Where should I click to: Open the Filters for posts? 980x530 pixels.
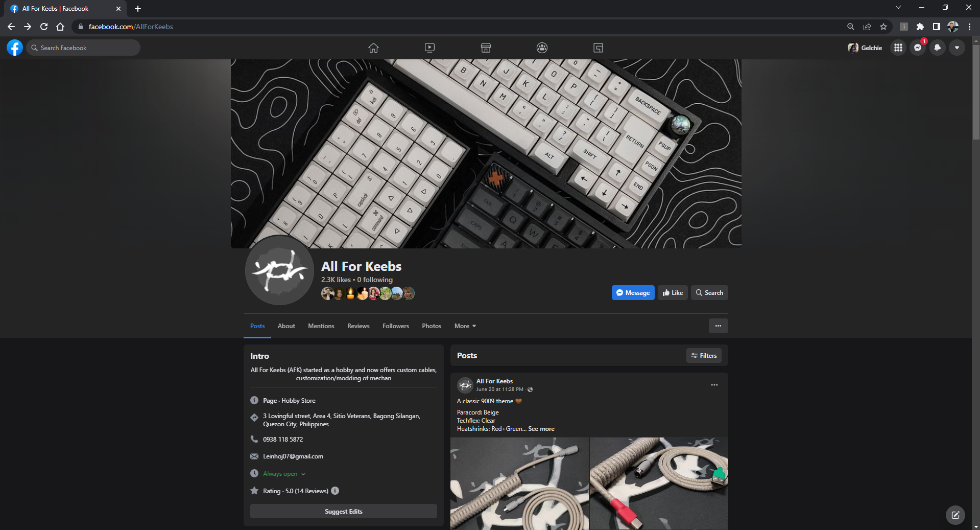(704, 356)
